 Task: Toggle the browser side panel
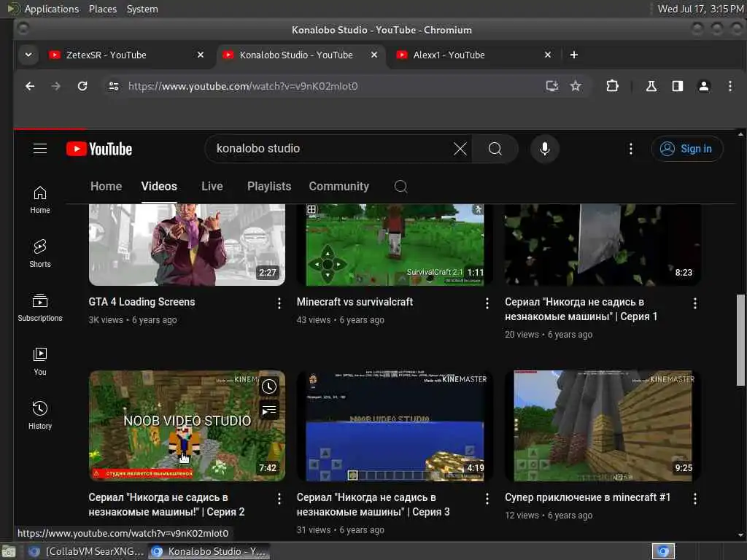point(678,86)
